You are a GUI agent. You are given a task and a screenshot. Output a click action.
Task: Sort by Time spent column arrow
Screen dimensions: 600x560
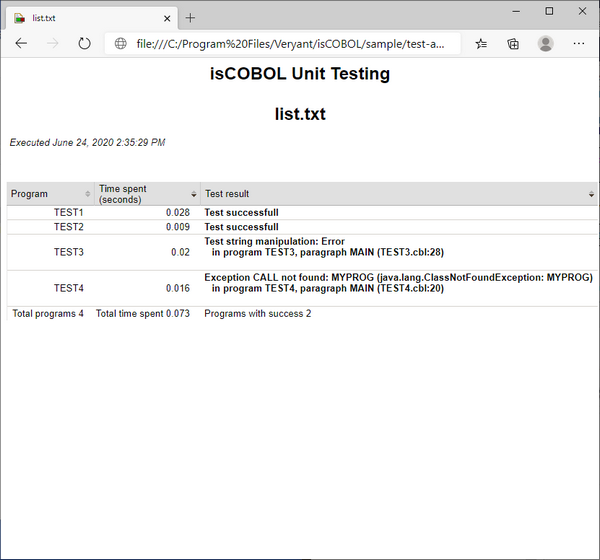point(194,194)
